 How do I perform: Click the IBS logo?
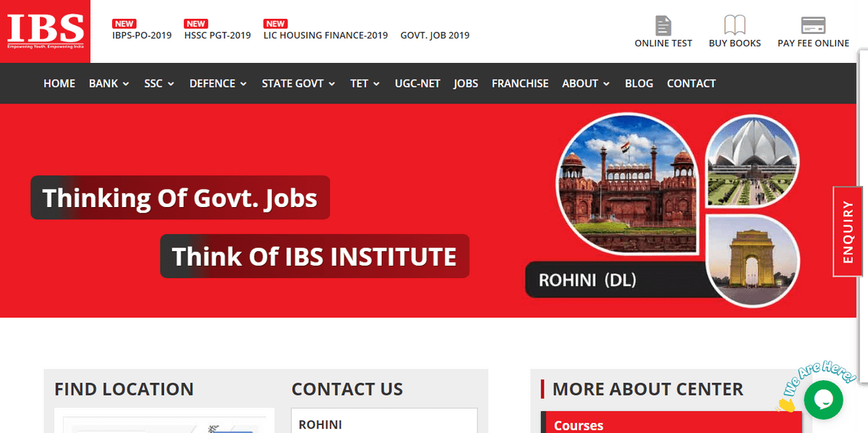[46, 30]
